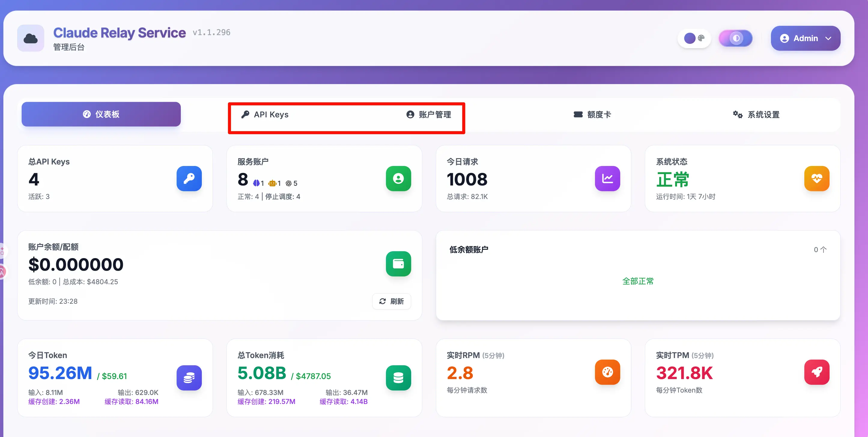Click the green database icon in the 总Token消耗 card
The image size is (868, 437).
[398, 378]
